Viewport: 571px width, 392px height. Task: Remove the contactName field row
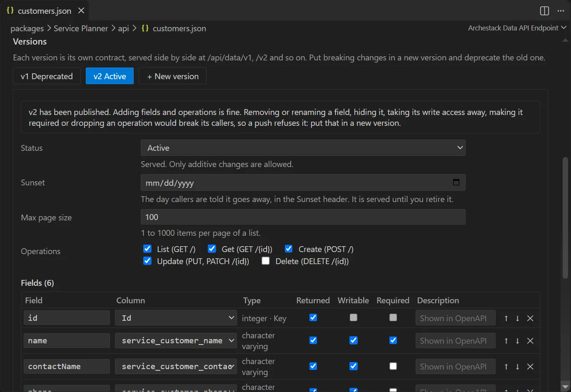(530, 367)
